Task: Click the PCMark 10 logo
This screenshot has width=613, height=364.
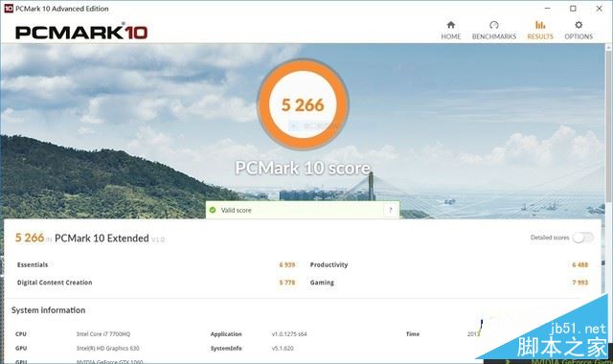Action: (x=81, y=32)
